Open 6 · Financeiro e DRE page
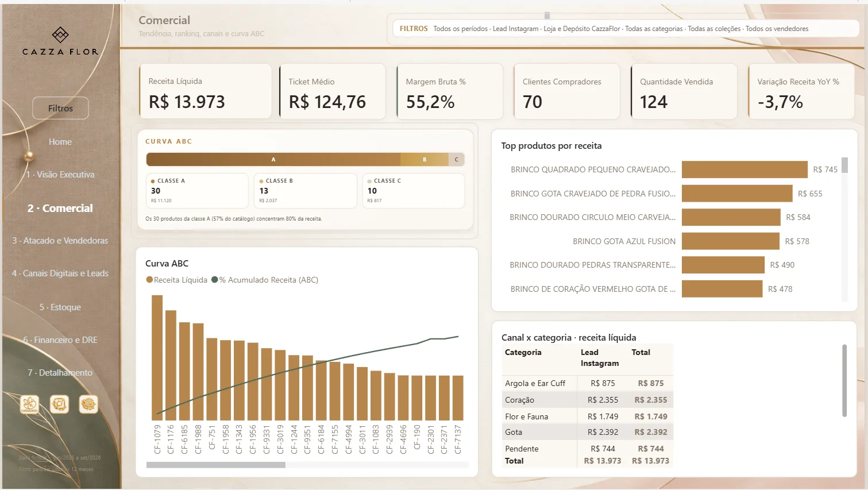 (x=60, y=340)
